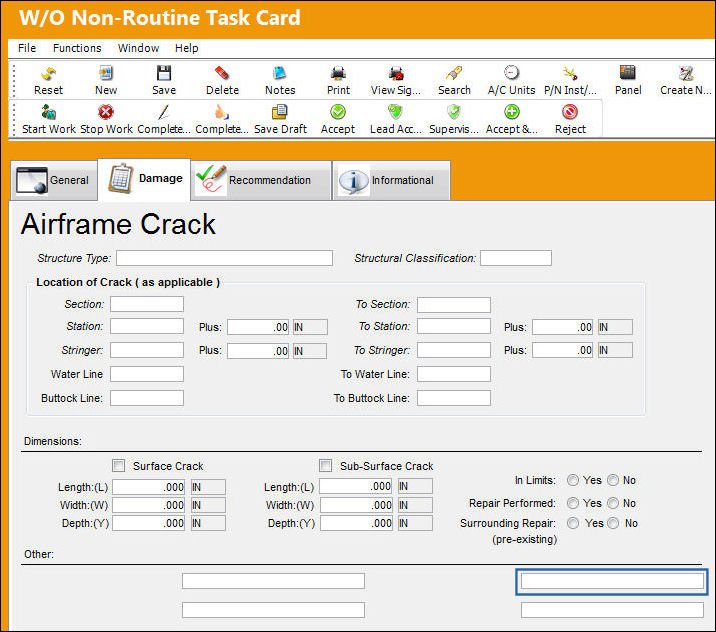Switch to the General tab
The image size is (716, 632).
(54, 180)
